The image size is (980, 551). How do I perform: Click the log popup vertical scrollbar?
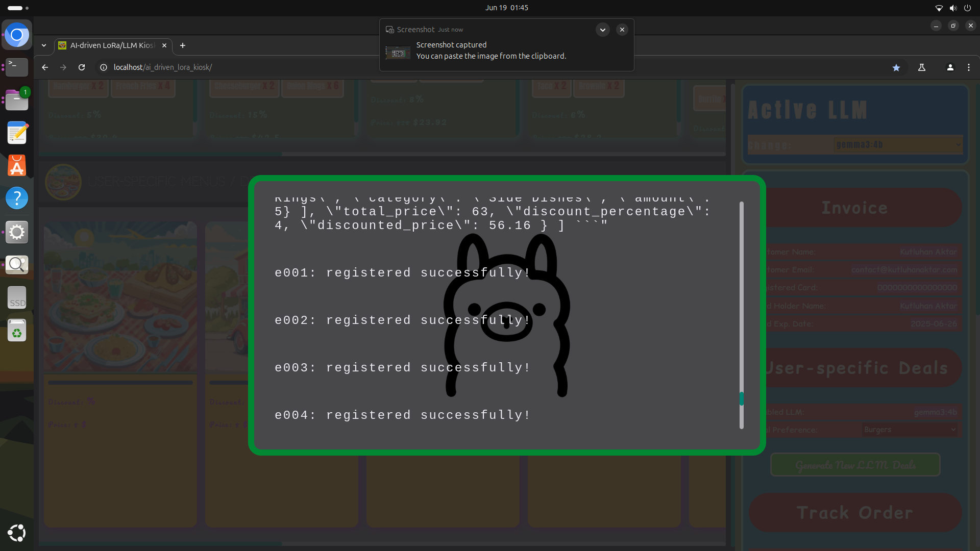pos(741,398)
